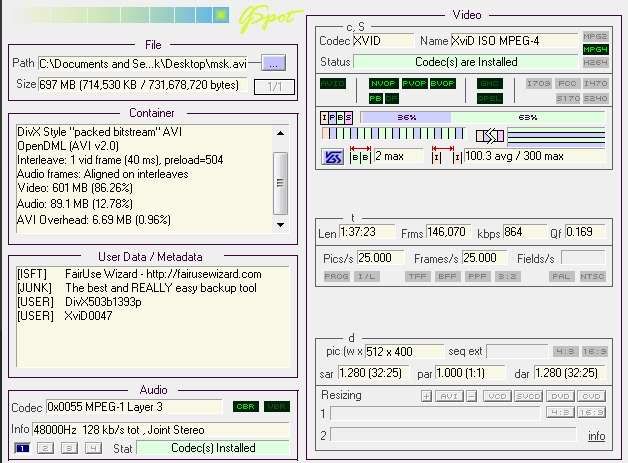Select audio stream 1 button
628x463 pixels.
click(22, 448)
